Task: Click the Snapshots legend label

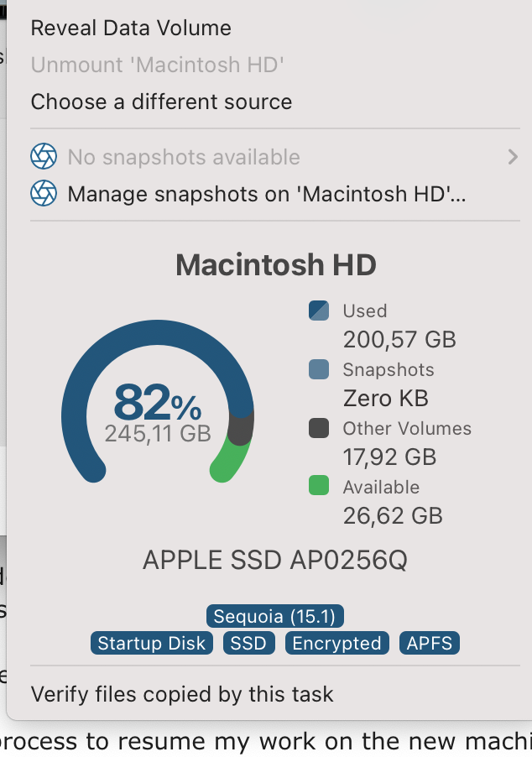Action: pyautogui.click(x=389, y=370)
